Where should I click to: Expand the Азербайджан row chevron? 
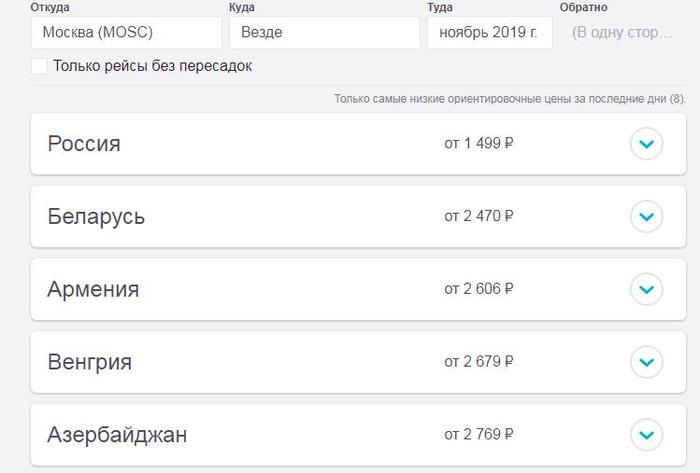pos(646,435)
